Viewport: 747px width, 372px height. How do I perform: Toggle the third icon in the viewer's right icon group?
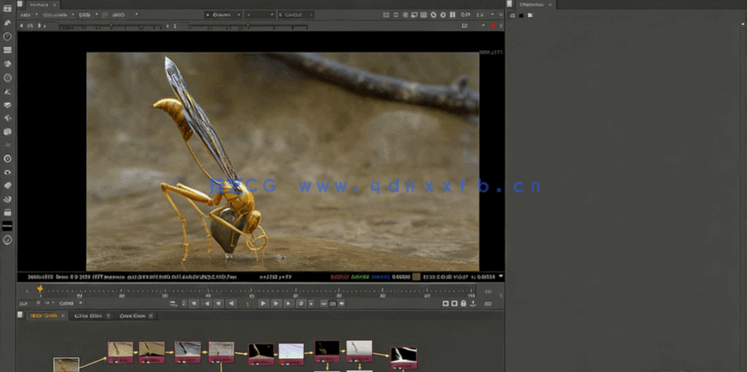pos(405,15)
